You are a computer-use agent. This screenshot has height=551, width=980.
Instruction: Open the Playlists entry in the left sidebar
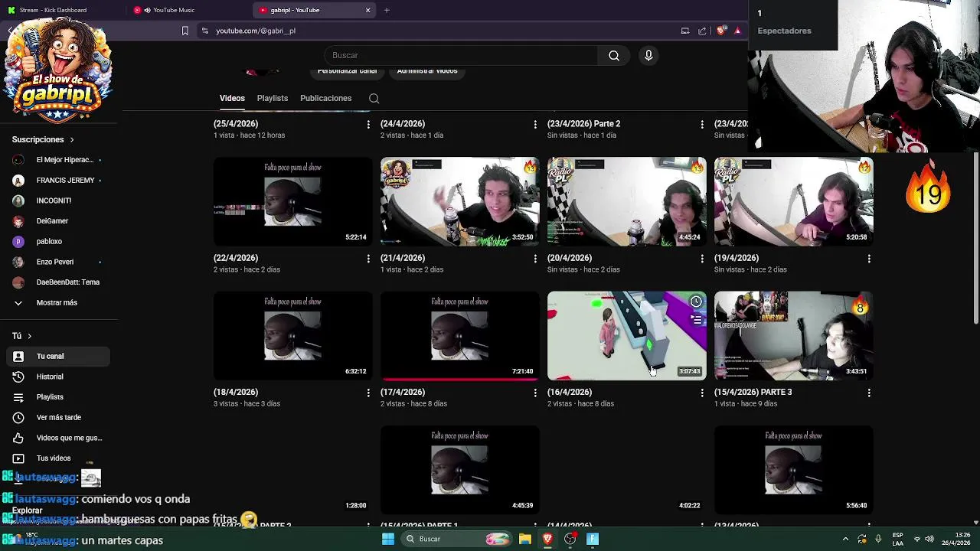click(x=58, y=397)
